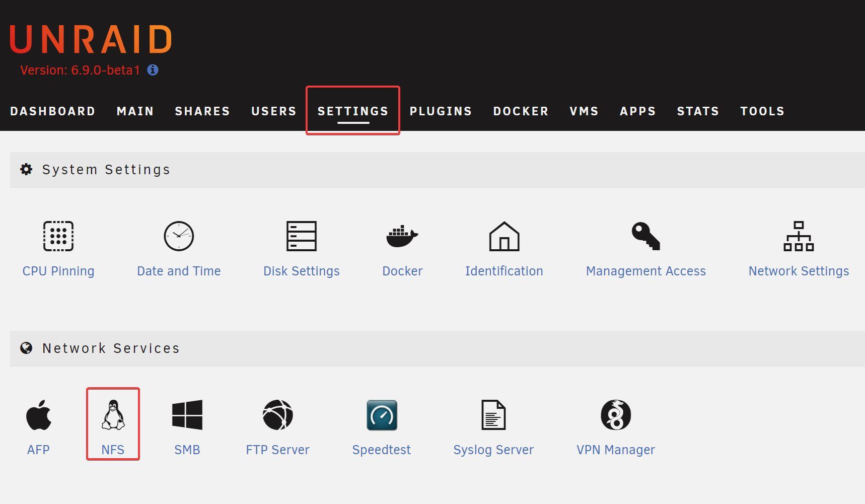
Task: Open the Syslog Server document icon
Action: (493, 415)
